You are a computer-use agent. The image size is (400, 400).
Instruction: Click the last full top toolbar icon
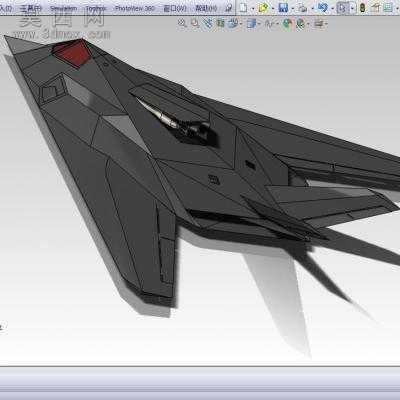(388, 8)
